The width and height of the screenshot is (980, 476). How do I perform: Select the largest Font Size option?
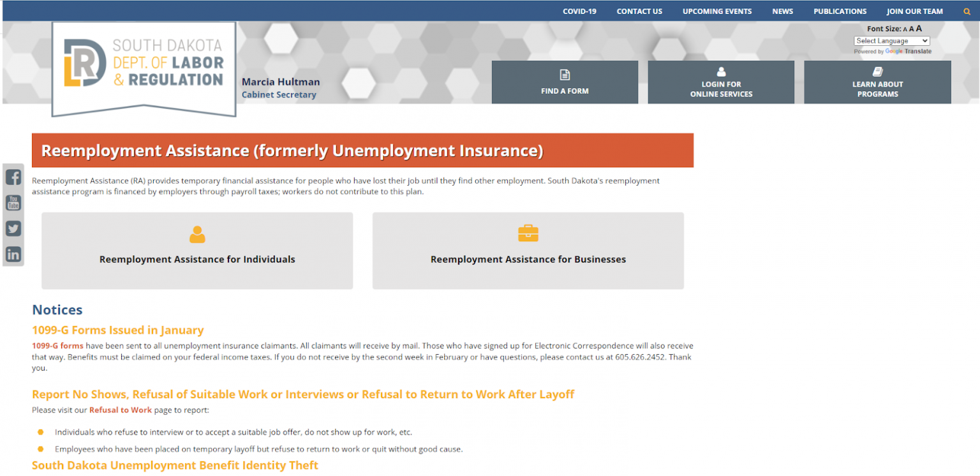coord(919,28)
